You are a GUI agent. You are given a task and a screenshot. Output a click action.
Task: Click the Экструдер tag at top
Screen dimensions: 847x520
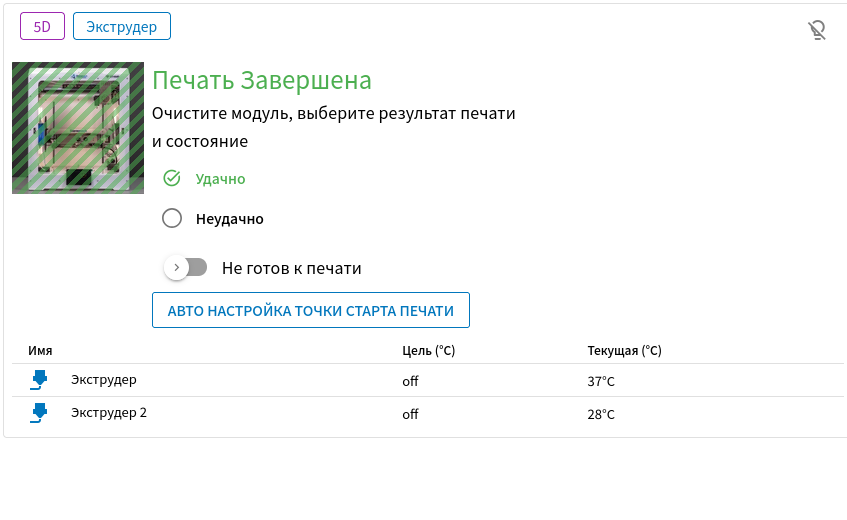coord(121,26)
